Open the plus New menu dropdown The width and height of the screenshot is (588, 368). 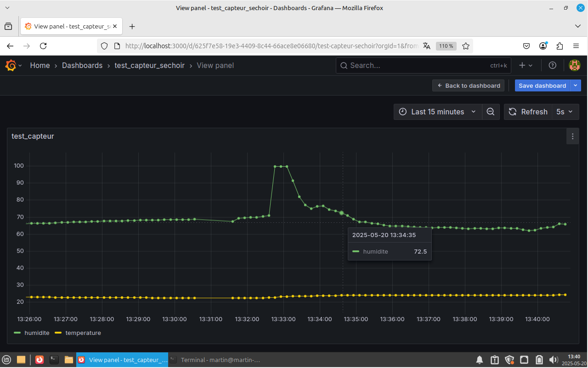pyautogui.click(x=526, y=66)
